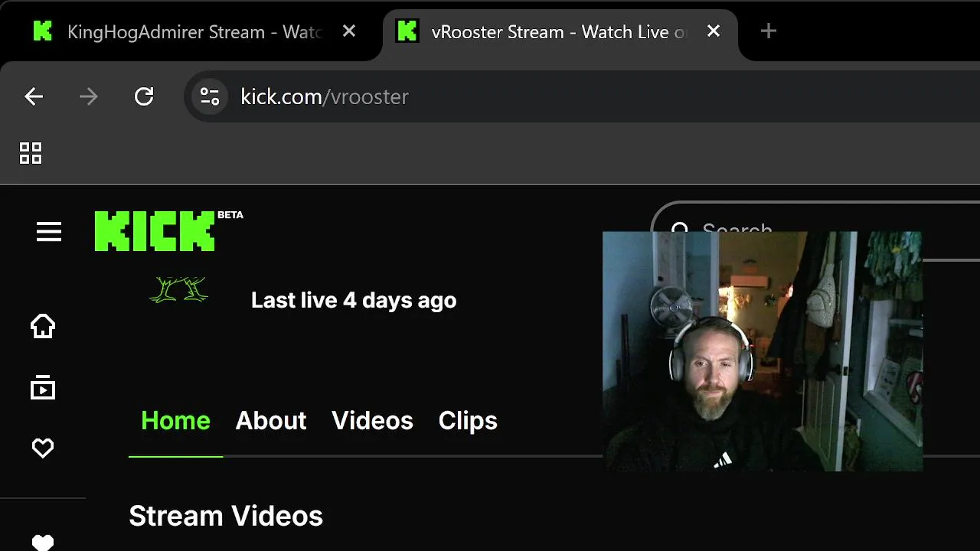This screenshot has height=551, width=980.
Task: Close the KingHogAdmirer Stream tab
Action: pos(348,31)
